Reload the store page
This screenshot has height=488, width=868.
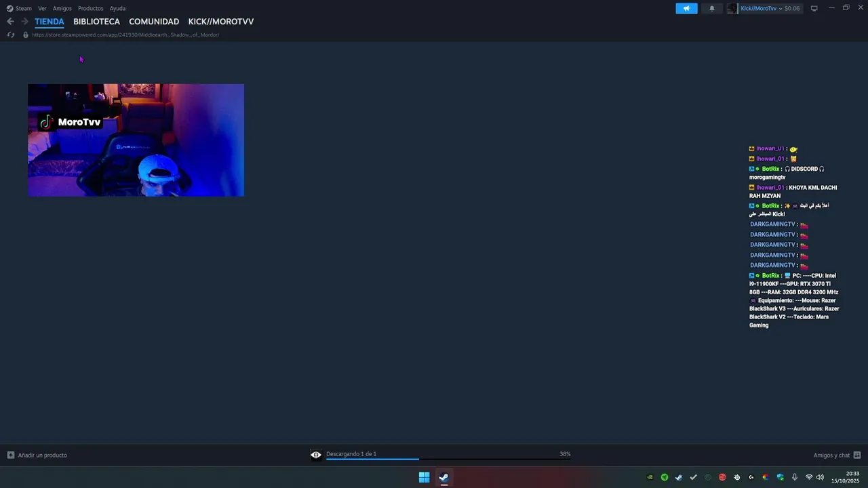click(x=11, y=35)
